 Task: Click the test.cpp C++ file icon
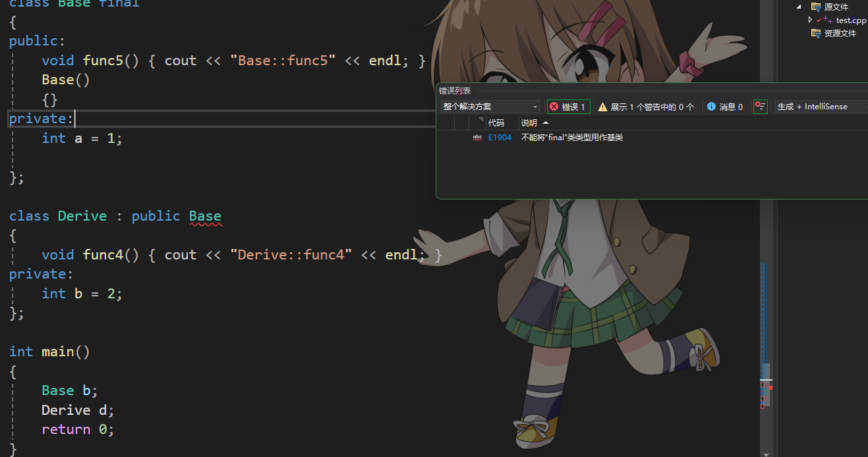pyautogui.click(x=828, y=20)
